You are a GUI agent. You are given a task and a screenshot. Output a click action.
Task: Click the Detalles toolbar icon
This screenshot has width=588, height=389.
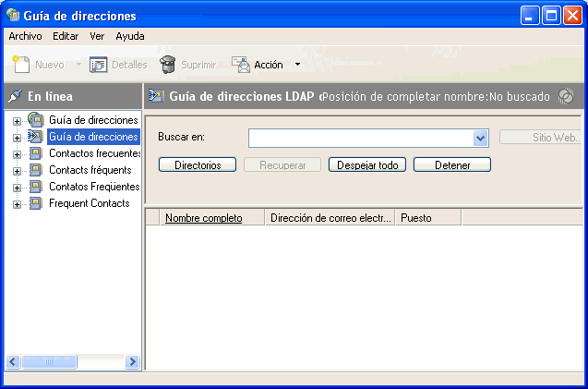[98, 65]
